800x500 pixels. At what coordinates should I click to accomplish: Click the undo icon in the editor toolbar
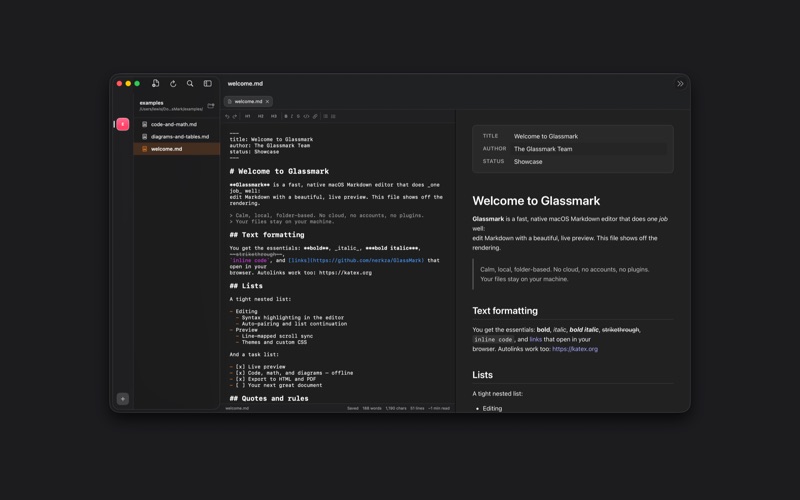click(x=227, y=116)
